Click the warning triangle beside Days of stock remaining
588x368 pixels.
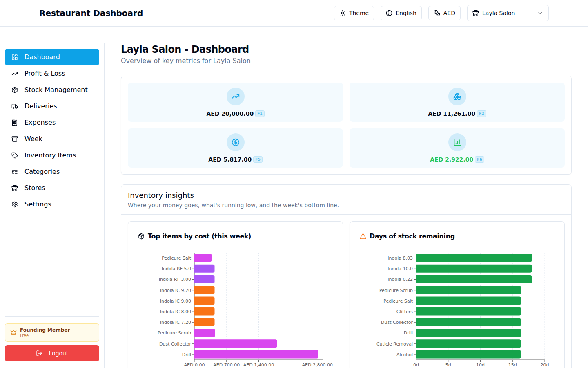pos(363,236)
